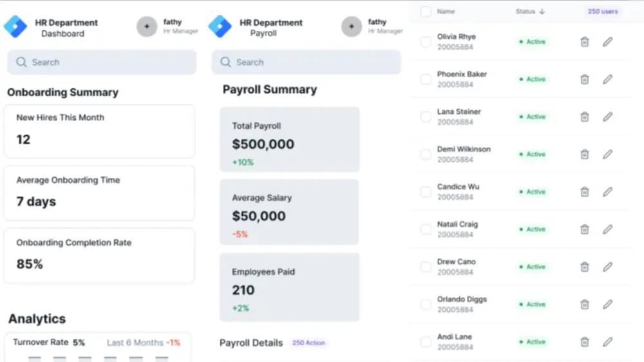Screen dimensions: 644x362
Task: Sort by the Status column arrow
Action: click(x=542, y=12)
